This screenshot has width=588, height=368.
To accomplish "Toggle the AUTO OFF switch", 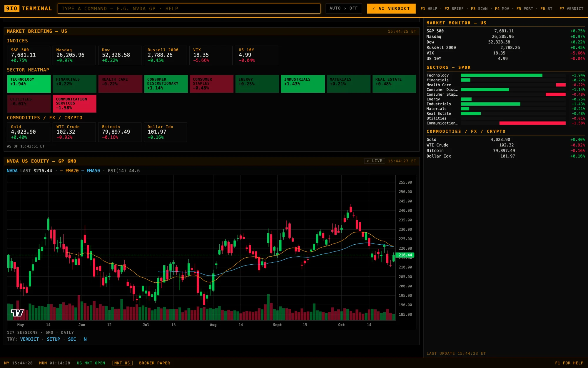I will (x=343, y=8).
